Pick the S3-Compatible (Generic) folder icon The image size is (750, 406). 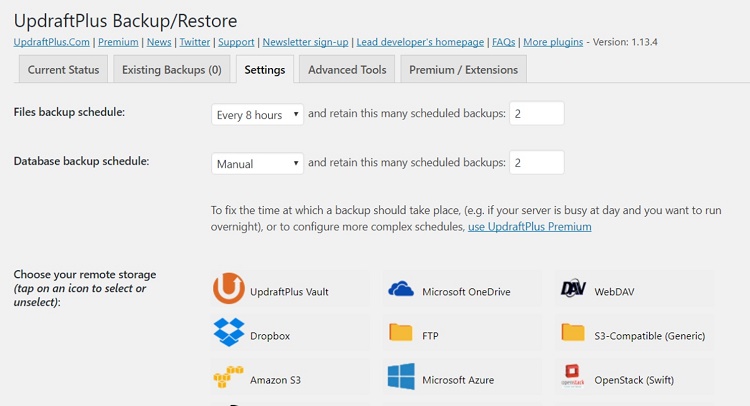(573, 332)
